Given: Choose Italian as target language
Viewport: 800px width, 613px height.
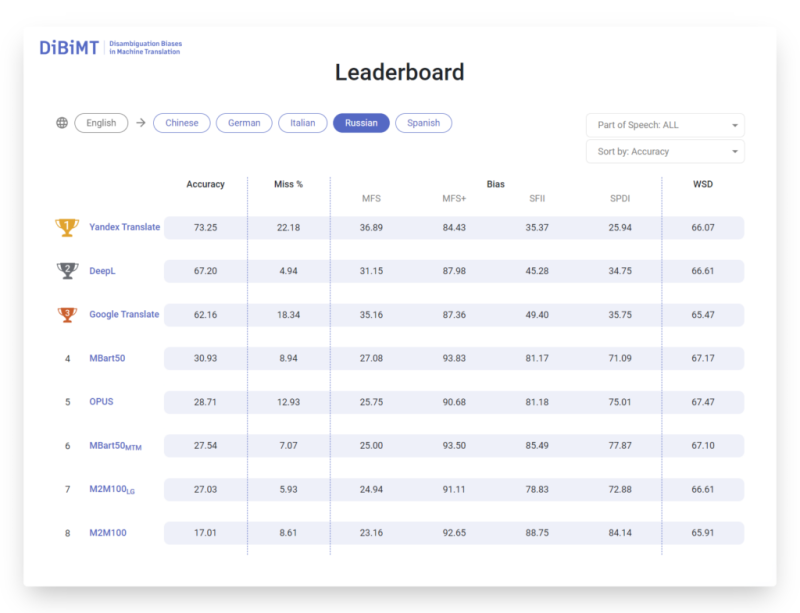Looking at the screenshot, I should (303, 123).
